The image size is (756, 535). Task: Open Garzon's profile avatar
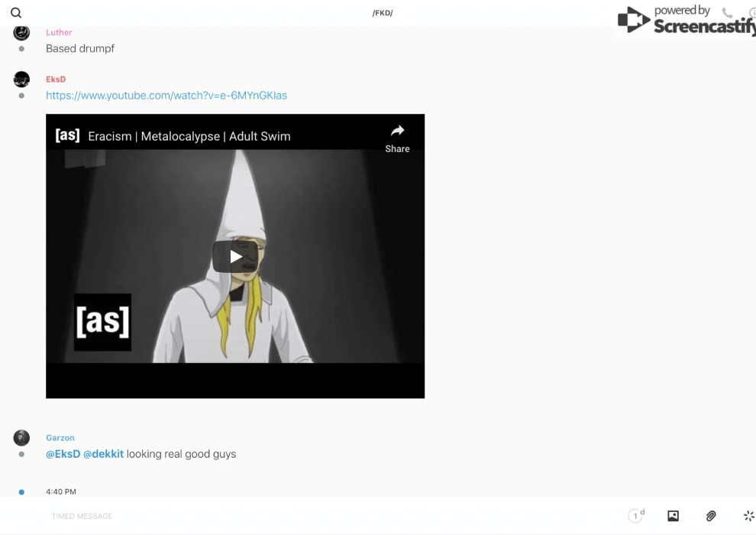pyautogui.click(x=21, y=438)
